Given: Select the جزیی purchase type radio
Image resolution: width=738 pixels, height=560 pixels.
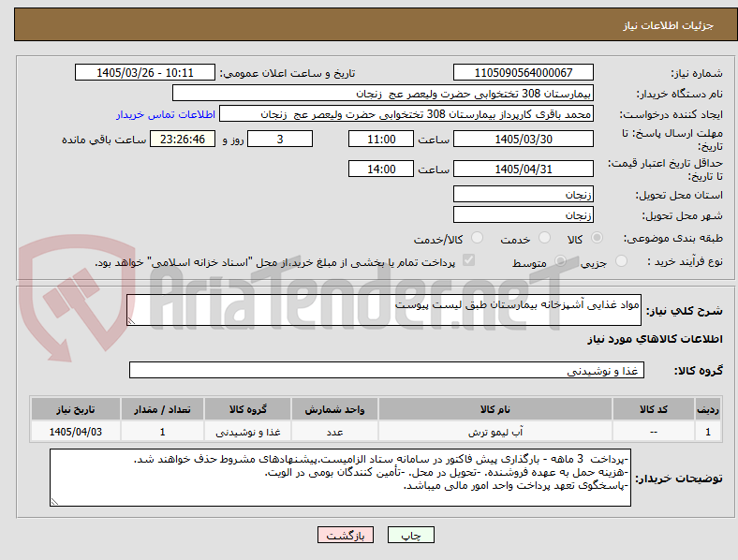Looking at the screenshot, I should [x=621, y=261].
